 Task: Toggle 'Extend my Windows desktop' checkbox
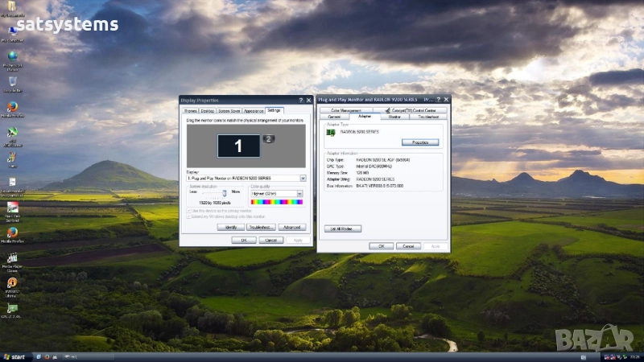click(189, 216)
